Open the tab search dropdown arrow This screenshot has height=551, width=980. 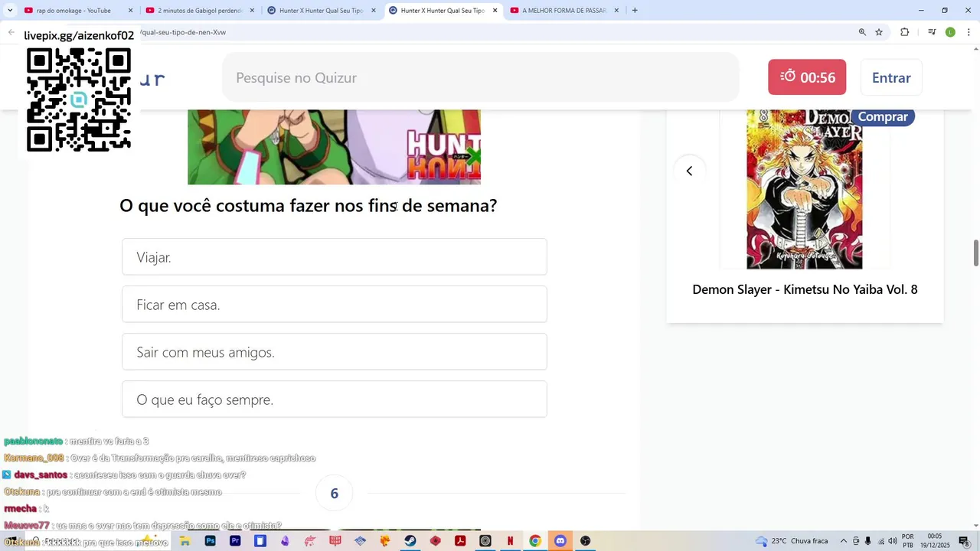[10, 11]
